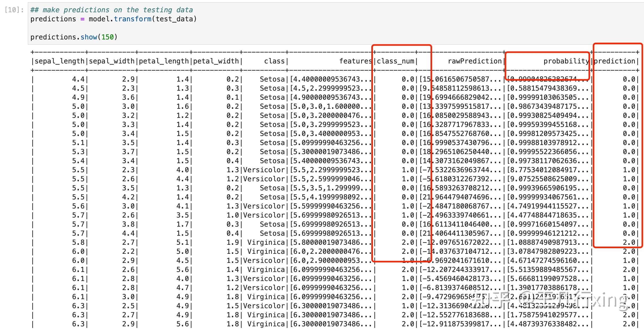The width and height of the screenshot is (644, 329).
Task: Click the rawPrediction column header
Action: pyautogui.click(x=474, y=61)
